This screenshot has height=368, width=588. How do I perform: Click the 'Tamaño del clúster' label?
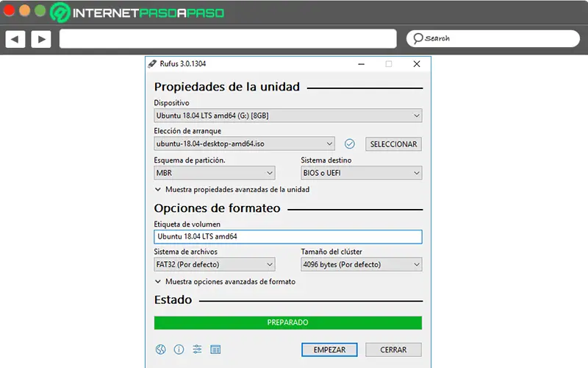tap(331, 252)
